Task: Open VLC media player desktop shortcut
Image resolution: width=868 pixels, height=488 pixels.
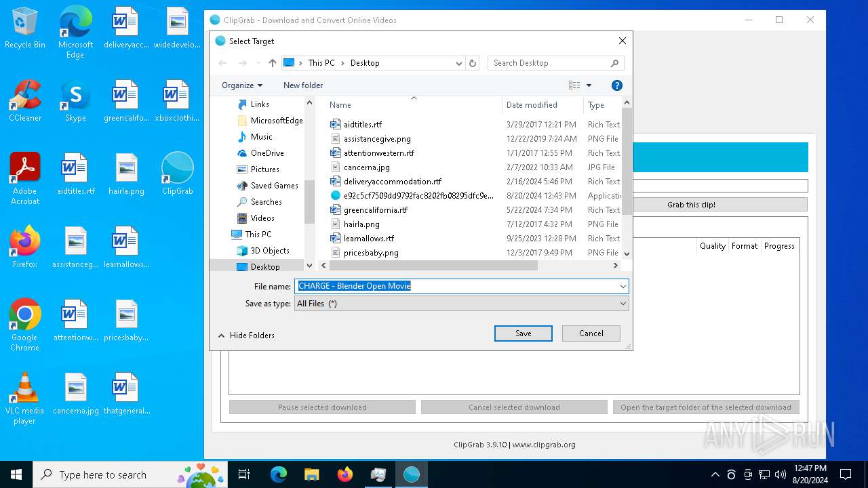Action: click(x=25, y=399)
